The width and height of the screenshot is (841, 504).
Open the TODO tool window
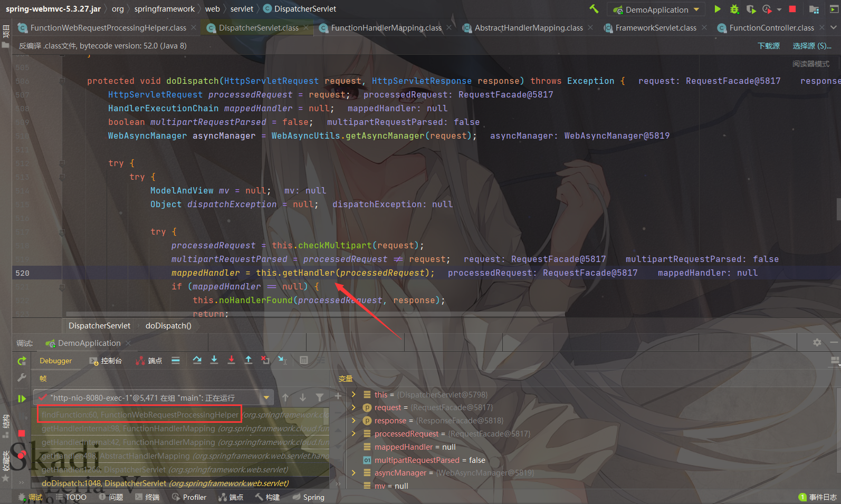[x=71, y=497]
